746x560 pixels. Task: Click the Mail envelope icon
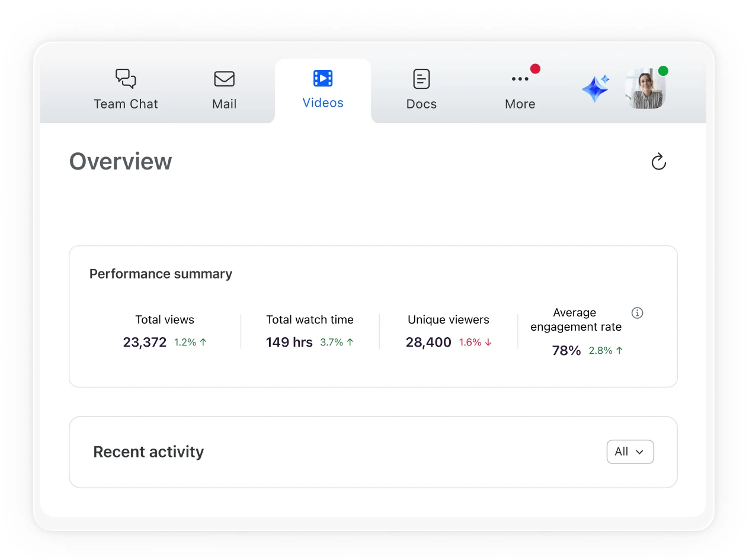224,79
